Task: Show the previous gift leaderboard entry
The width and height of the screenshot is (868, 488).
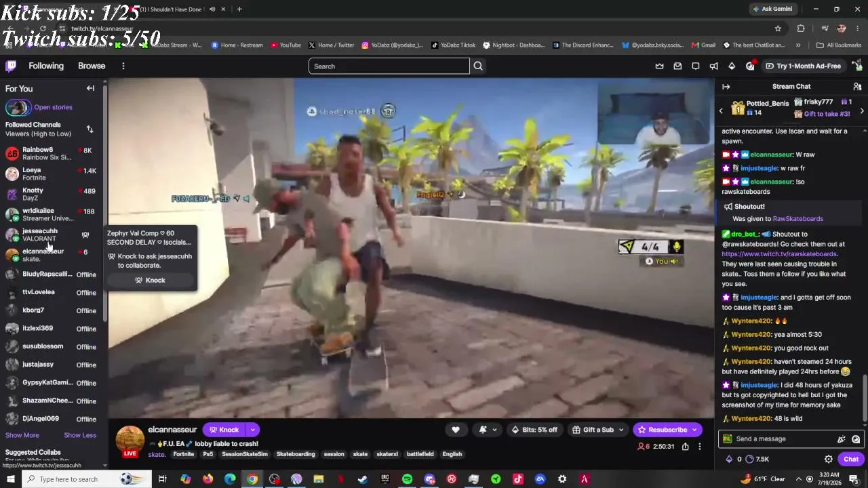Action: 721,110
